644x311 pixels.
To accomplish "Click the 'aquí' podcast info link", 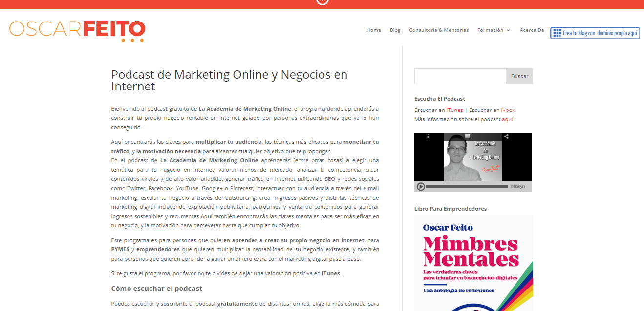I will (x=507, y=119).
